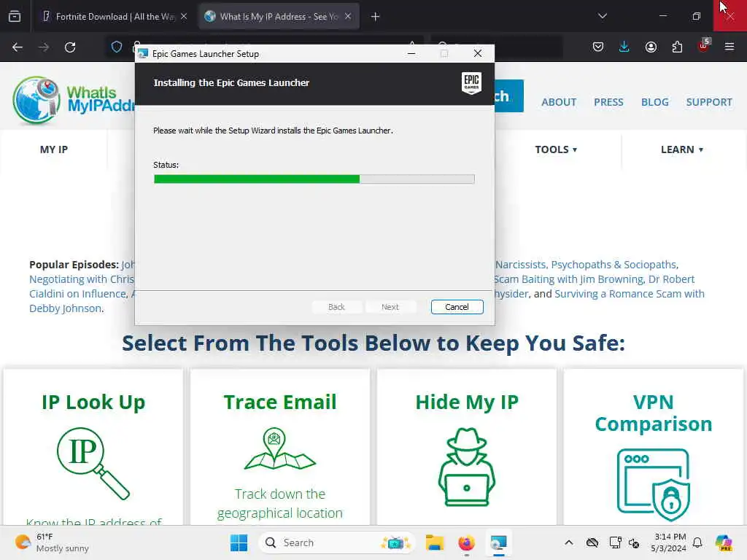747x560 pixels.
Task: Open Cialdini on Influence link
Action: (78, 294)
